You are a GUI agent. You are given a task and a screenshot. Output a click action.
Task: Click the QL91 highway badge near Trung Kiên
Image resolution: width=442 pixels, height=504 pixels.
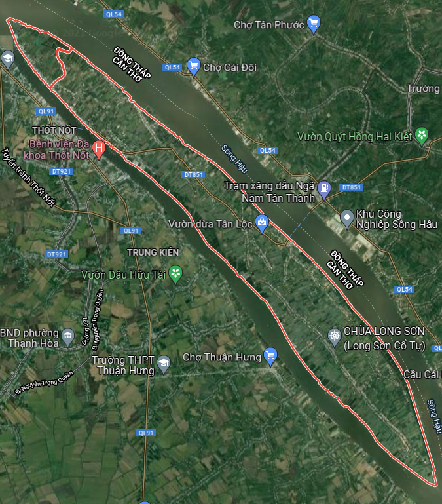[x=131, y=231]
